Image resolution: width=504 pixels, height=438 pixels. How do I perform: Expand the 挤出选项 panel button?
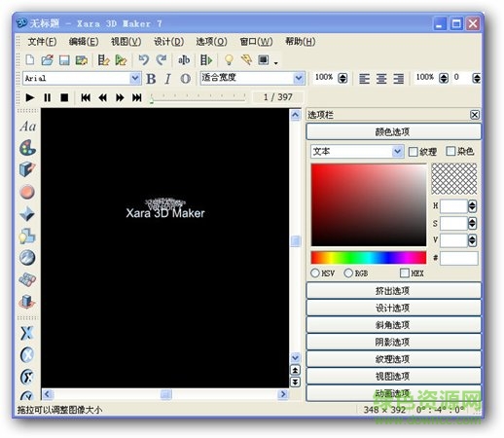pyautogui.click(x=393, y=291)
